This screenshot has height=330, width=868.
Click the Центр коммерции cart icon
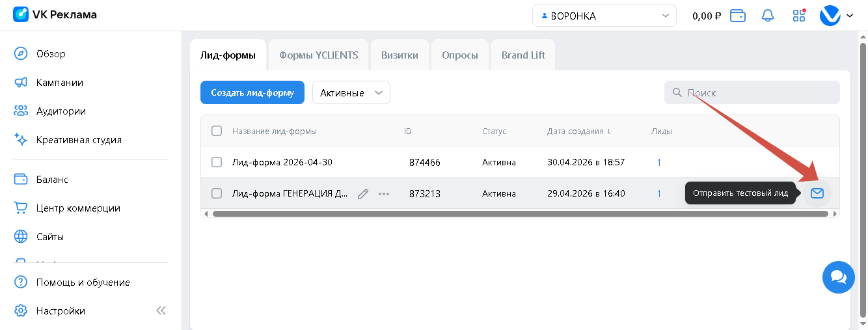tap(21, 208)
